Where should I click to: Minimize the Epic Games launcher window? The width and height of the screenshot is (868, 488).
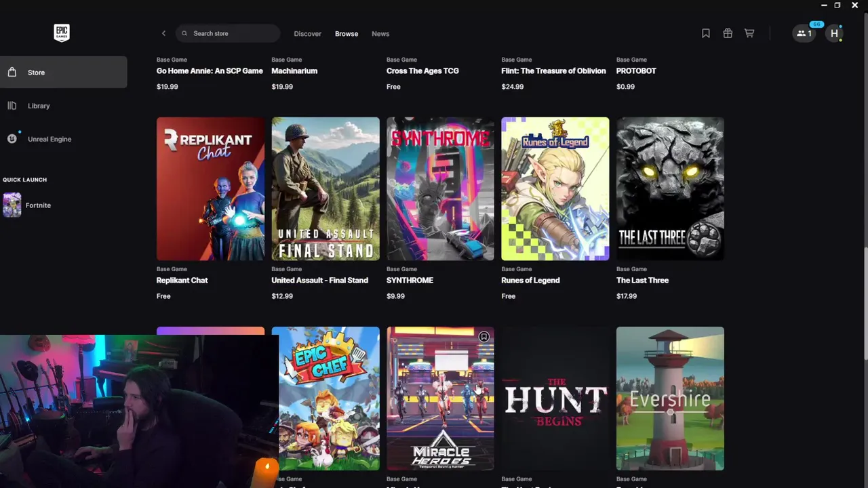[x=824, y=5]
